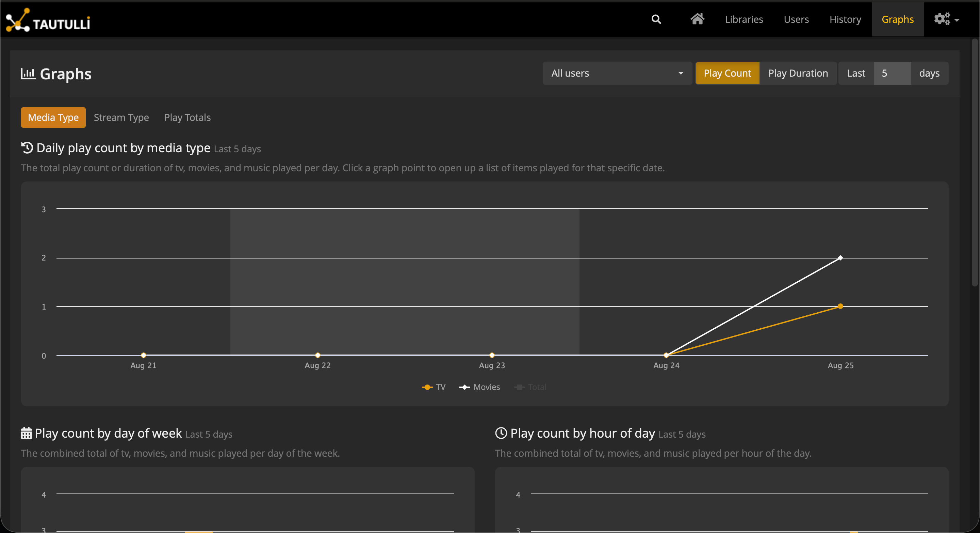
Task: Click the 'Play count by day of week' heading
Action: 108,433
